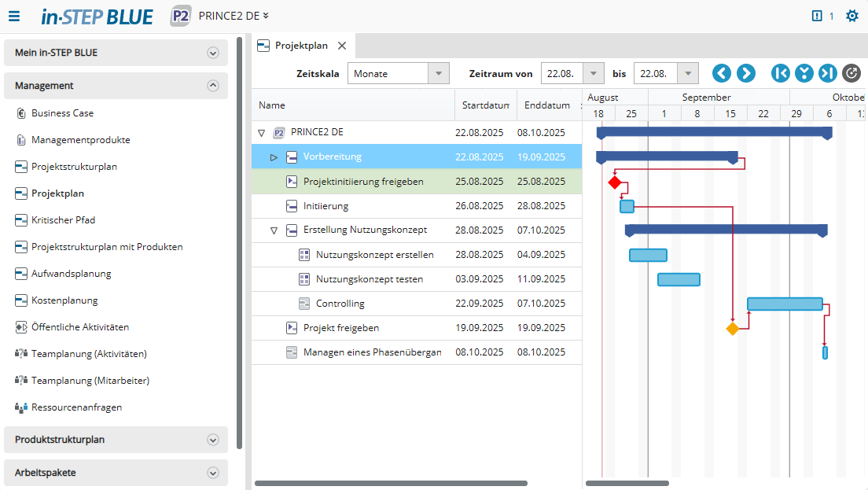The height and width of the screenshot is (490, 868).
Task: Open the Business Case view
Action: point(62,113)
